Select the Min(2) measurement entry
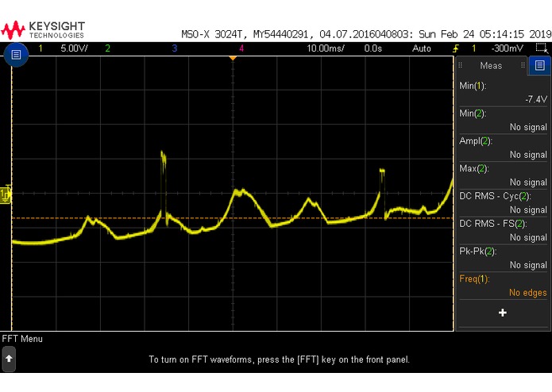Screen dimensions: 552x392 pos(503,121)
